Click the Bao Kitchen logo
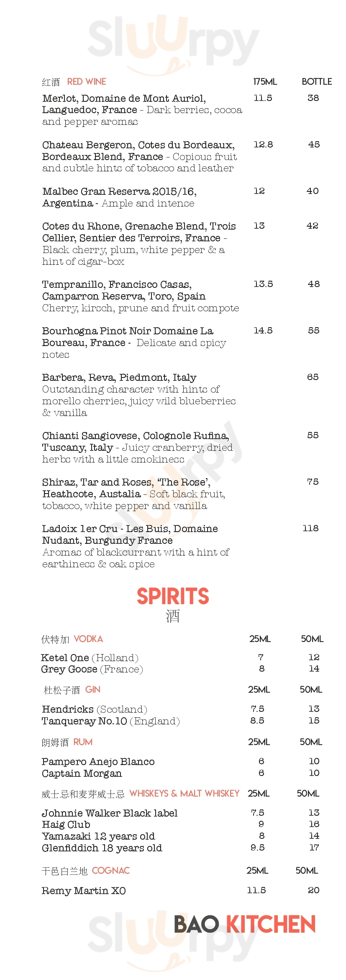The image size is (346, 980). click(244, 924)
